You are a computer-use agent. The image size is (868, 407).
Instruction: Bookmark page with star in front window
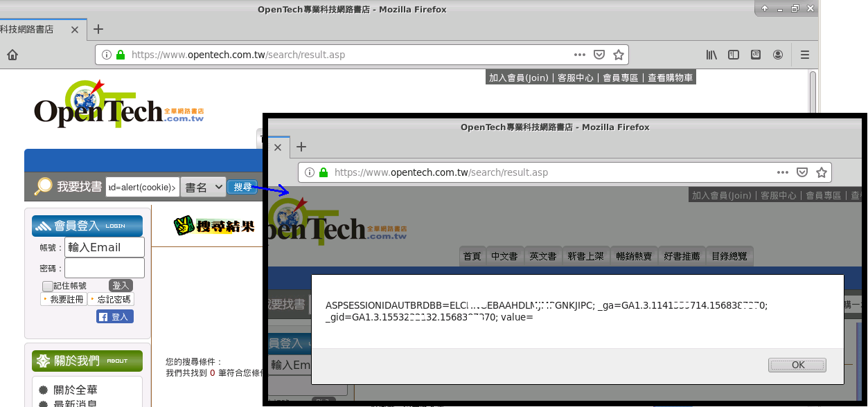click(x=822, y=172)
